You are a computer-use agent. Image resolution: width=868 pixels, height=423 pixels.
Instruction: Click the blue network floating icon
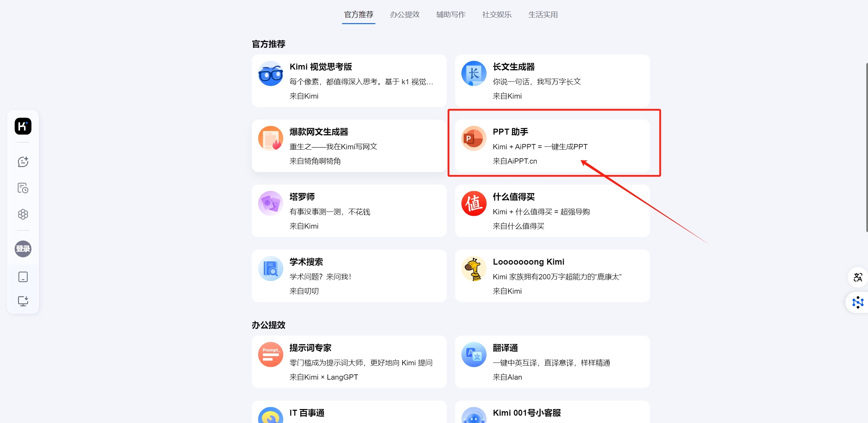click(858, 302)
